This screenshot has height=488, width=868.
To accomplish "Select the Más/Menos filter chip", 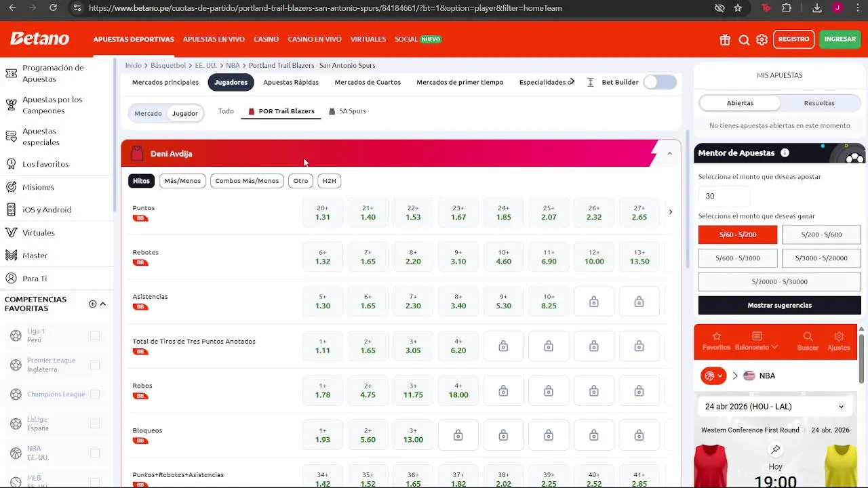I will [x=182, y=181].
